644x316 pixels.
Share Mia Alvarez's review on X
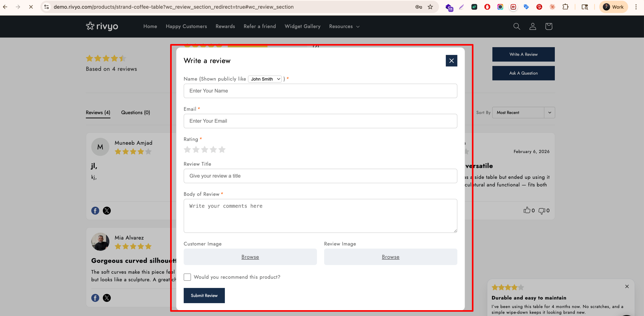tap(107, 298)
